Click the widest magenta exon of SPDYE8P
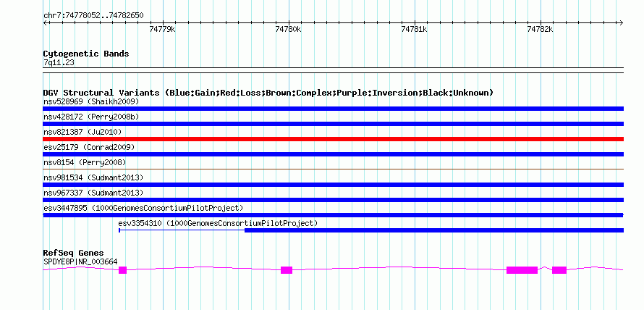 [x=522, y=270]
